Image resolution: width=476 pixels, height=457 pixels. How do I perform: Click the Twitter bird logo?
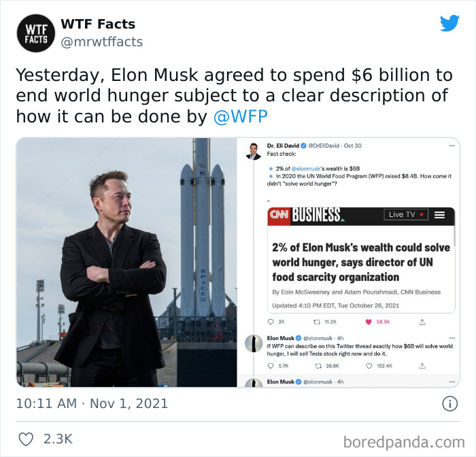[449, 23]
